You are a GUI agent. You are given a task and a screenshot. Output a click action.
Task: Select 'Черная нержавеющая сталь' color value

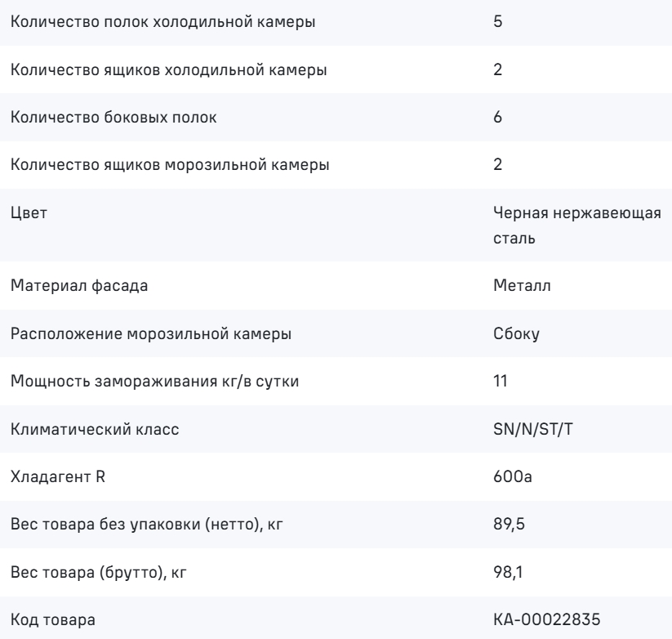(576, 226)
